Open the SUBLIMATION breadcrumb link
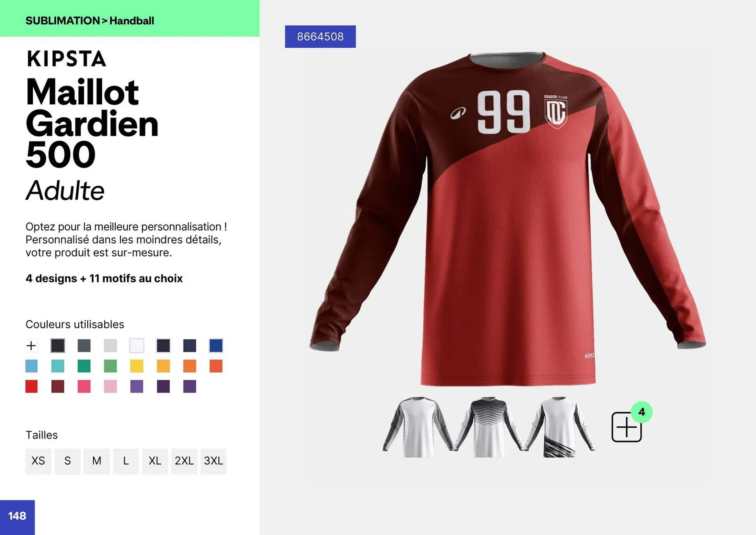 [63, 21]
